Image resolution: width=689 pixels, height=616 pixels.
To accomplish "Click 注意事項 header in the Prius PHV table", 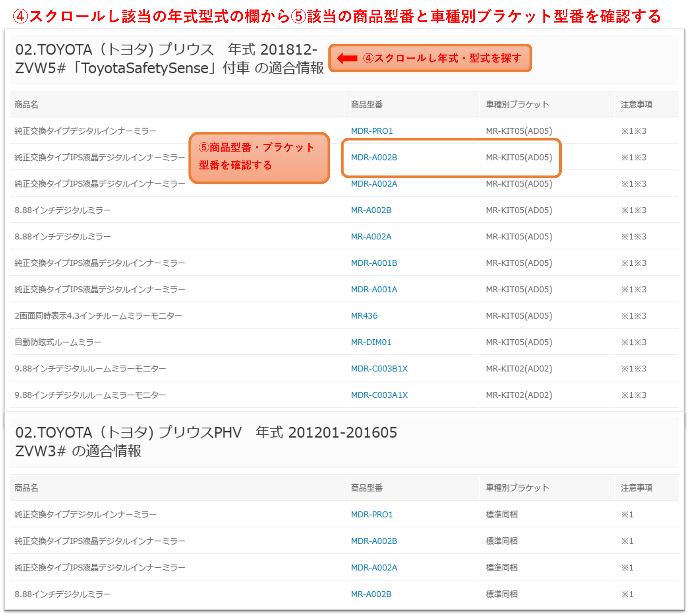I will pos(636,488).
